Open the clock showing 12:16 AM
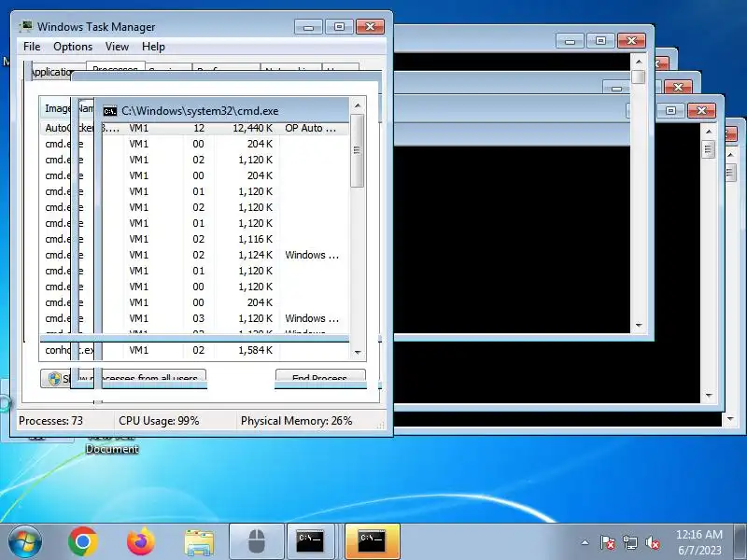This screenshot has height=560, width=747. 699,542
